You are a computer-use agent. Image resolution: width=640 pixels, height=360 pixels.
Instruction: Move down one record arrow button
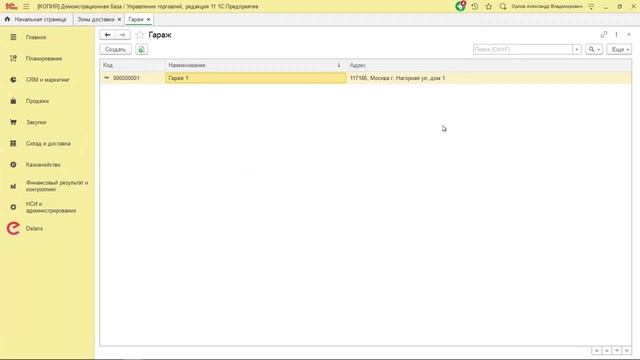coord(617,351)
